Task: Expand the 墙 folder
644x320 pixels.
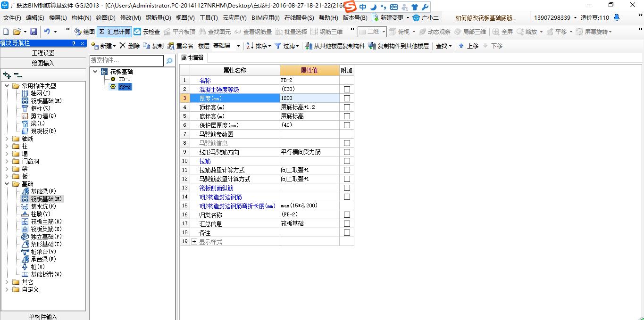Action: 7,154
